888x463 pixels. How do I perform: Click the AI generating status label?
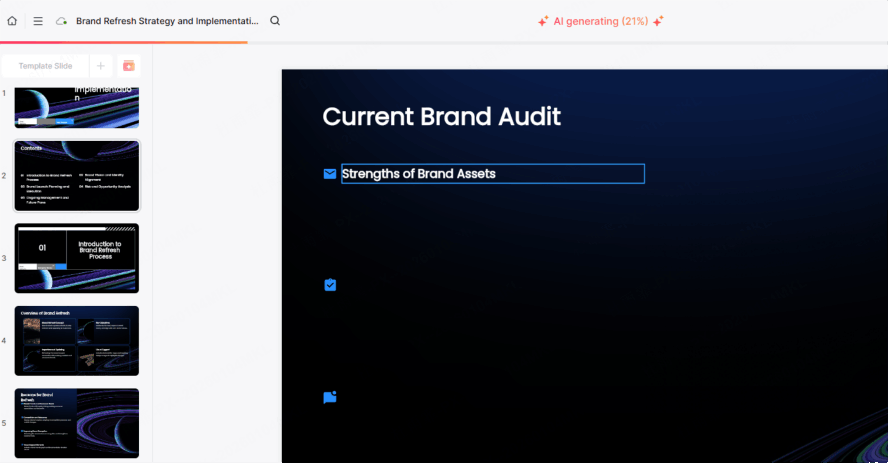[x=600, y=21]
